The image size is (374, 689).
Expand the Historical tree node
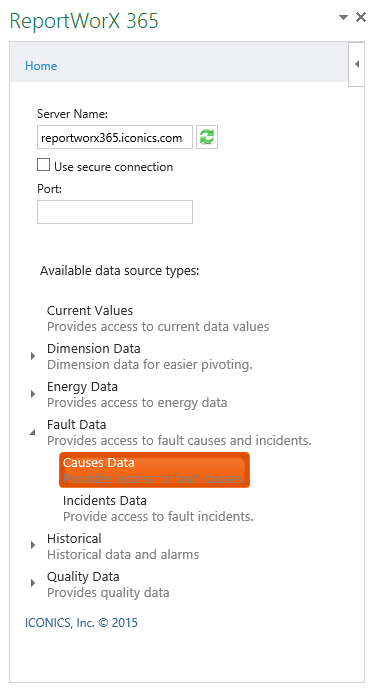click(33, 545)
